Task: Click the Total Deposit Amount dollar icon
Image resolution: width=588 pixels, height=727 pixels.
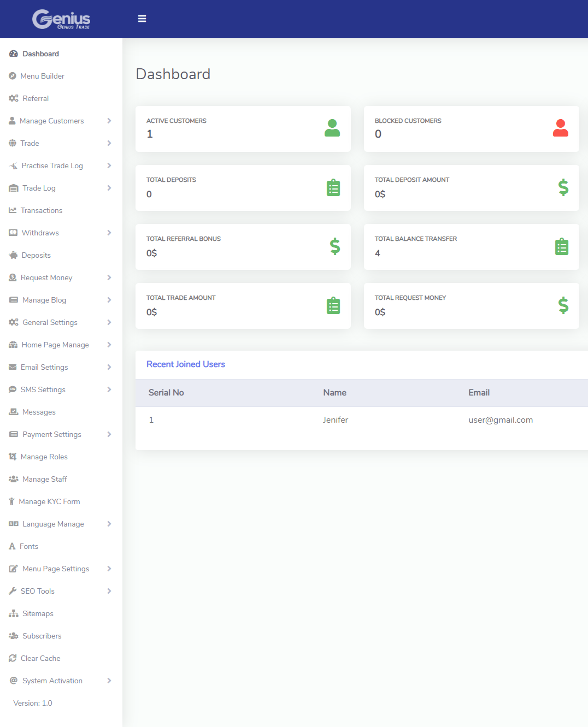Action: 563,188
